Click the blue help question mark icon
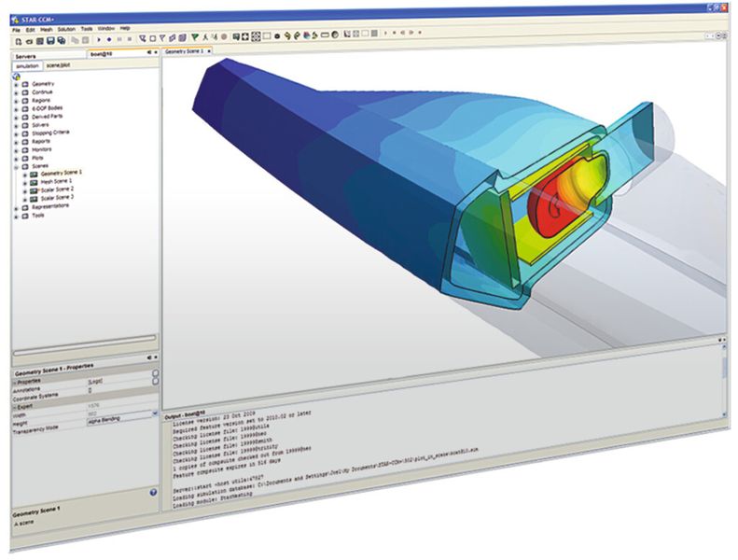Viewport: 738px width, 560px height. [x=153, y=493]
